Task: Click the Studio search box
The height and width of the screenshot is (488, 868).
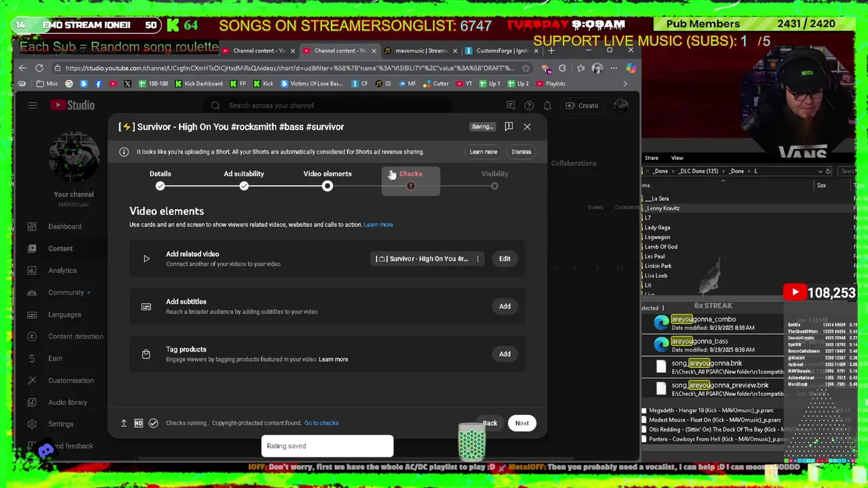Action: [327, 106]
